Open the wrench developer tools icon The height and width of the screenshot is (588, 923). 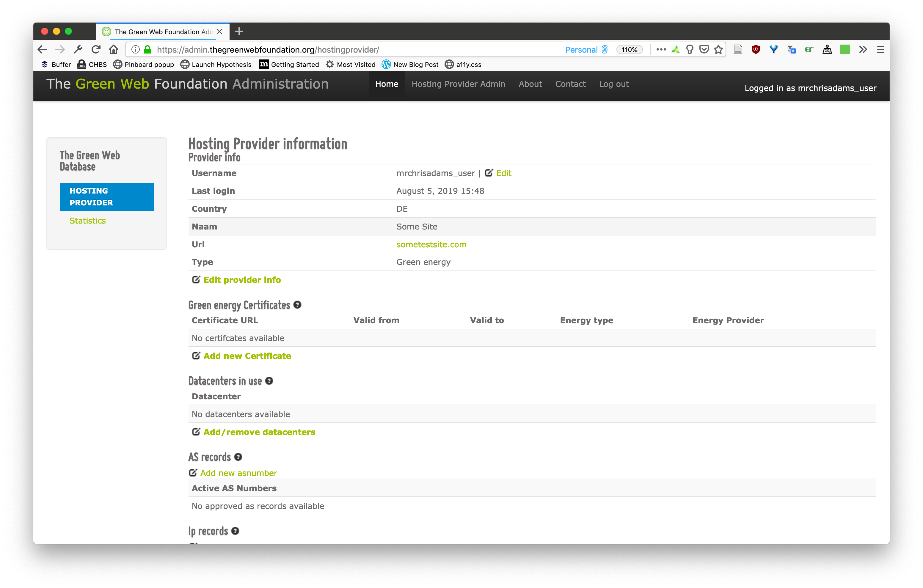78,49
